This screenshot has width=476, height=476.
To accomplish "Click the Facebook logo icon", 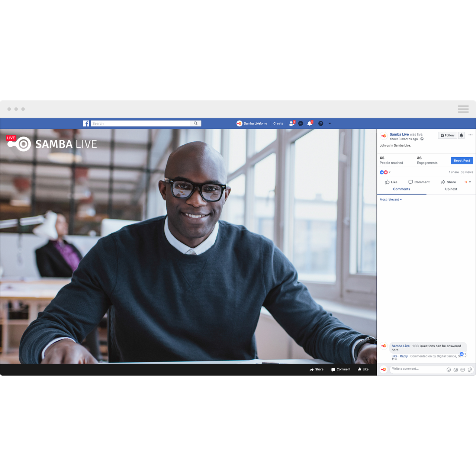I will pos(86,123).
